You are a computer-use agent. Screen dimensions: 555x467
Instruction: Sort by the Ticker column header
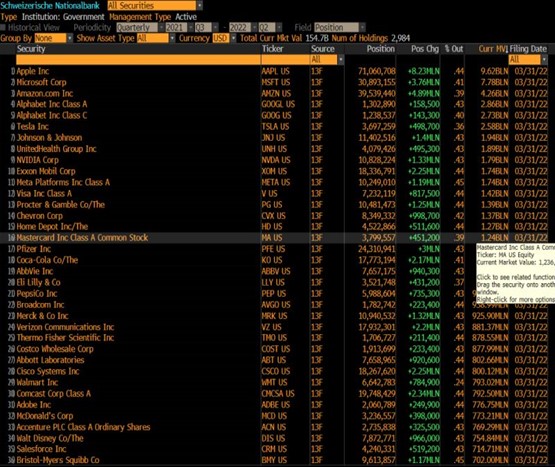273,49
